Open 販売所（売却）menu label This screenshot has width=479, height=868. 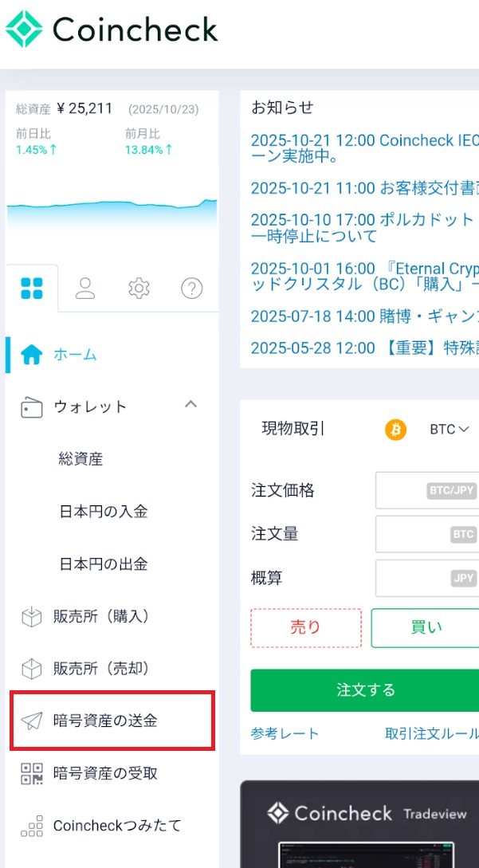tap(101, 668)
